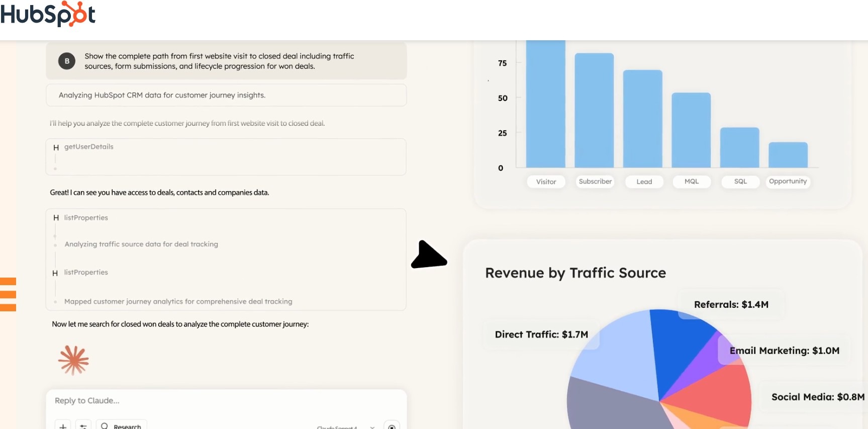The height and width of the screenshot is (429, 868).
Task: Expand the second listProperties tool call
Action: point(86,272)
